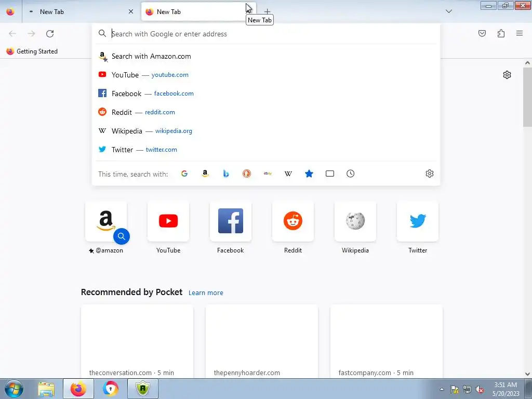
Task: Search open tabs icon
Action: [x=330, y=174]
